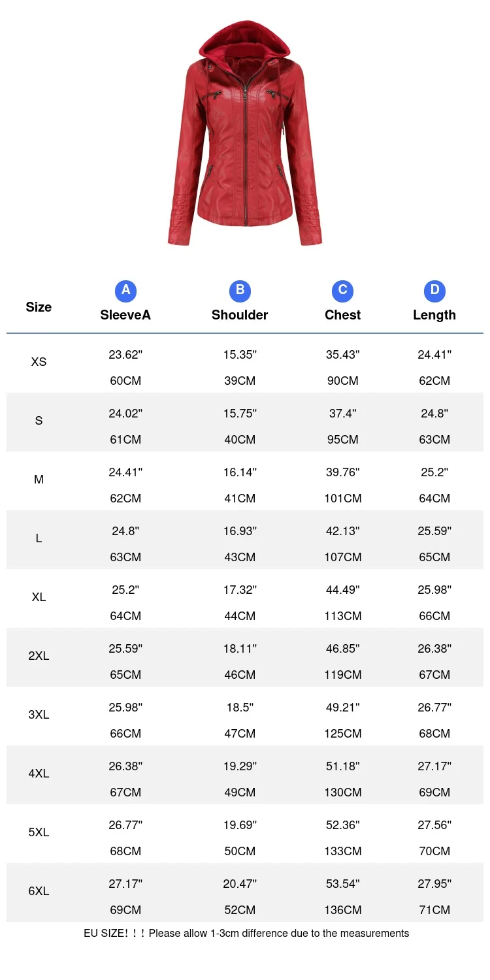Select the M size row label

[x=39, y=480]
